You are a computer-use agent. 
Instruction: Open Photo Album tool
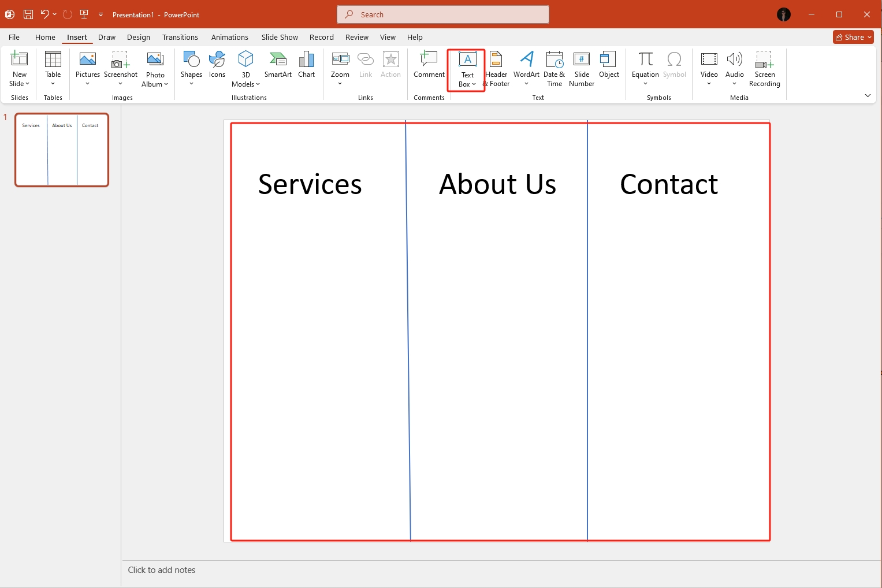[x=155, y=68]
